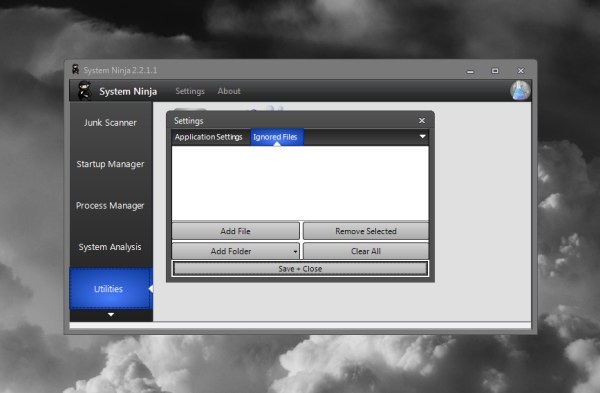Open the Junk Scanner section

click(110, 123)
